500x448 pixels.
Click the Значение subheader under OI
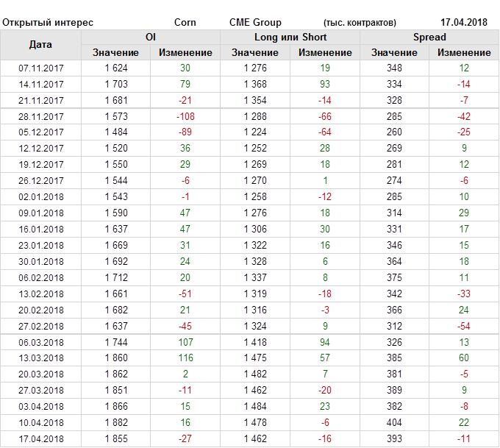(115, 52)
